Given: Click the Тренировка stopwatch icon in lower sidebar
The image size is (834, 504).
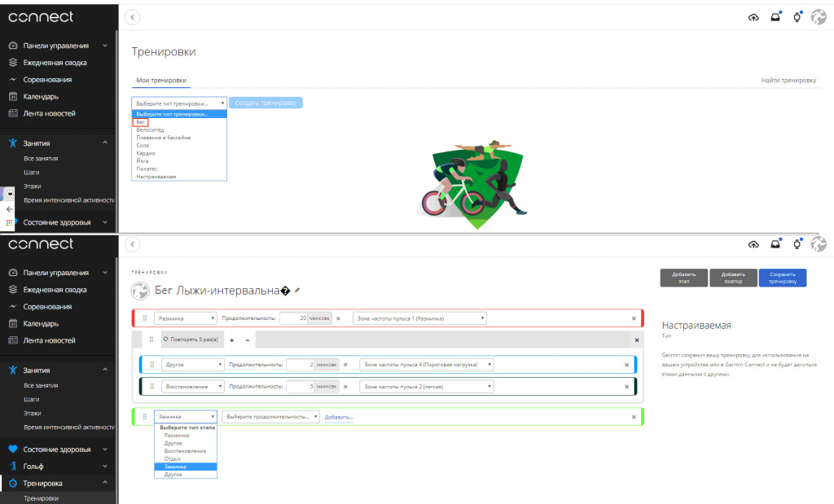Looking at the screenshot, I should click(13, 484).
